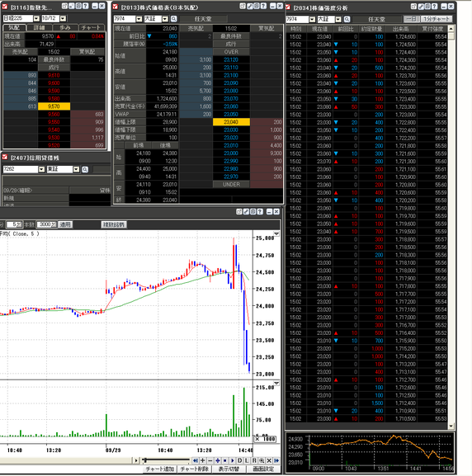Jump to chart start with rewind icon
The height and width of the screenshot is (476, 472).
click(196, 460)
